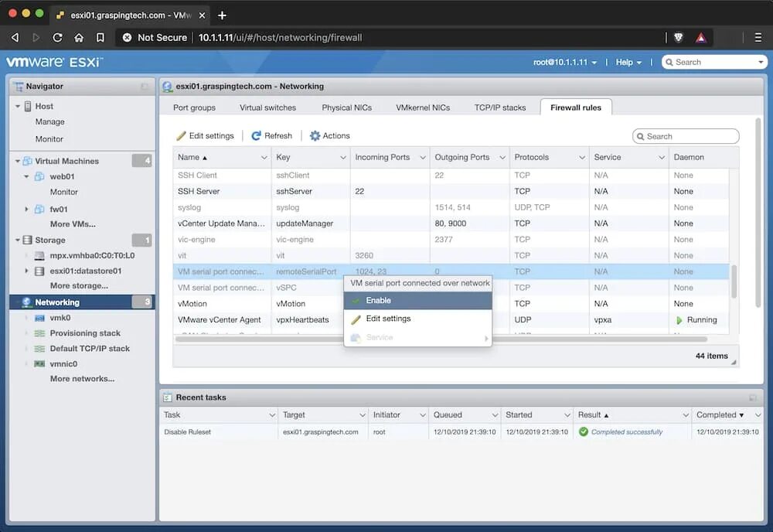Click the Storage icon in Navigator
773x532 pixels.
[x=28, y=240]
